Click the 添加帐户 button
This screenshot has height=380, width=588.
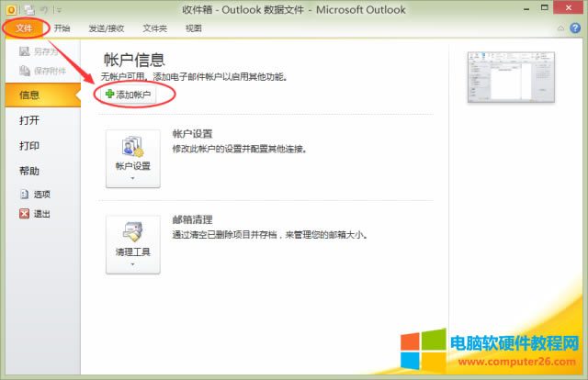(129, 95)
